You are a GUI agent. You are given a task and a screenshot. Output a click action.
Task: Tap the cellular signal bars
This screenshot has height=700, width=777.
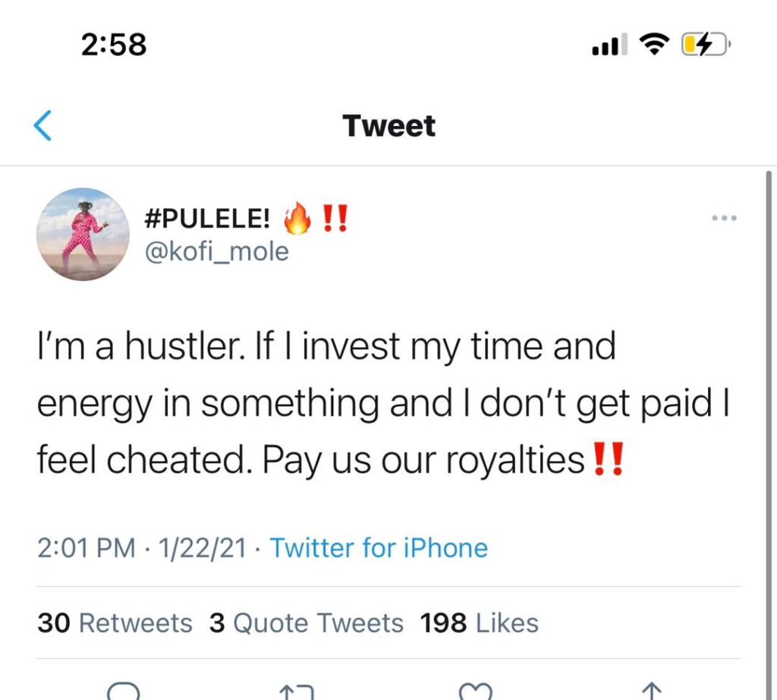(609, 44)
